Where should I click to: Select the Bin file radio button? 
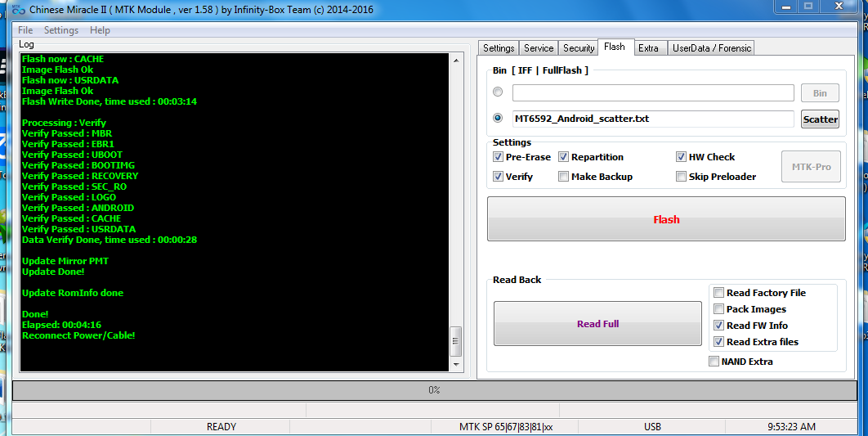[x=498, y=92]
